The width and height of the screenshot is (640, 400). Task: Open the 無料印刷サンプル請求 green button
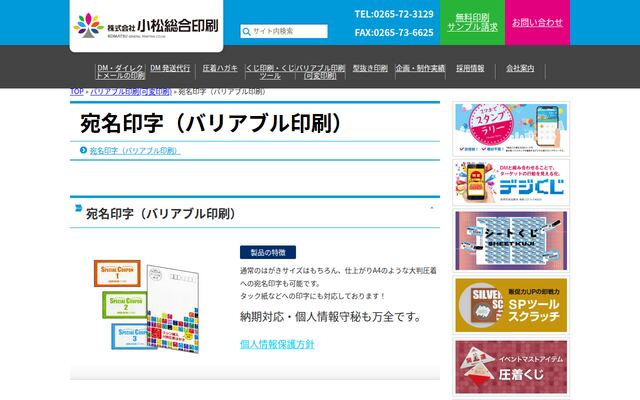click(472, 22)
